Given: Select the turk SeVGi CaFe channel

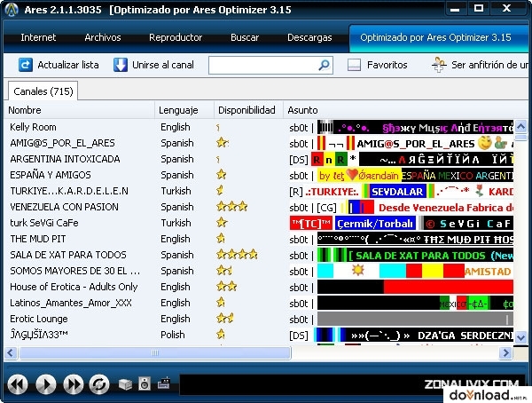Looking at the screenshot, I should click(44, 223).
